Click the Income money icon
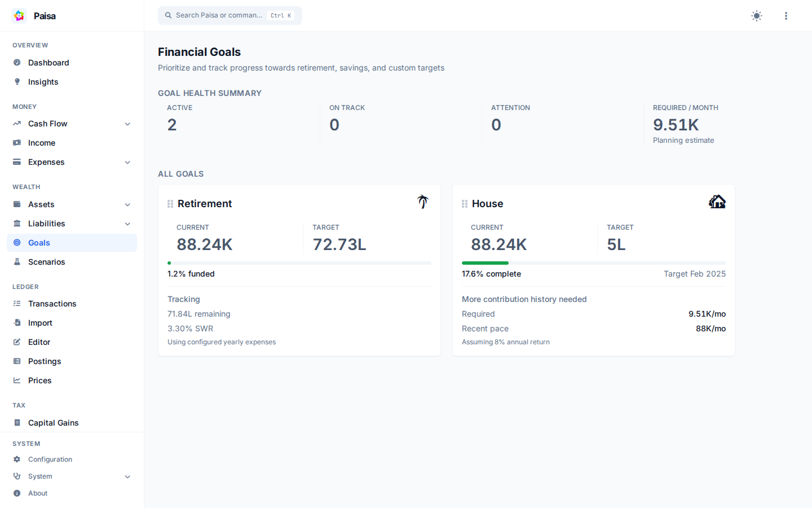Screen dimensions: 812x508 17,143
